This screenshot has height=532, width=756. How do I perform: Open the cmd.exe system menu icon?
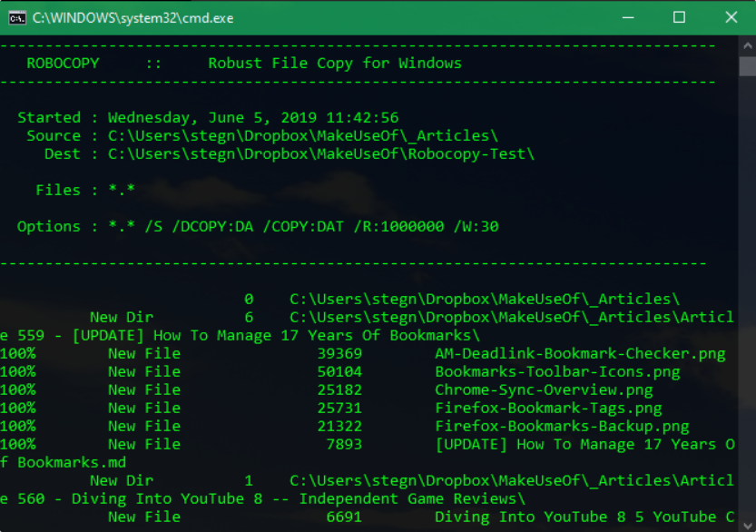(17, 18)
